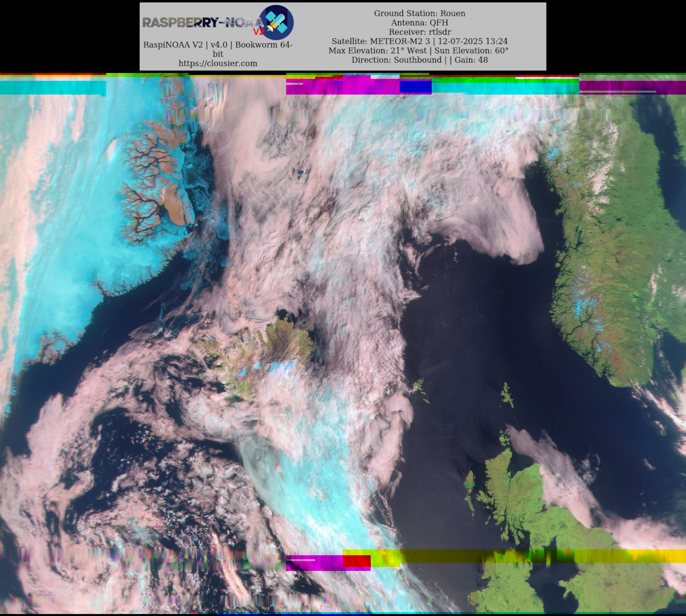Select the 'Ground Station: Rouen' text
Screen dimensions: 686x616
pyautogui.click(x=420, y=13)
